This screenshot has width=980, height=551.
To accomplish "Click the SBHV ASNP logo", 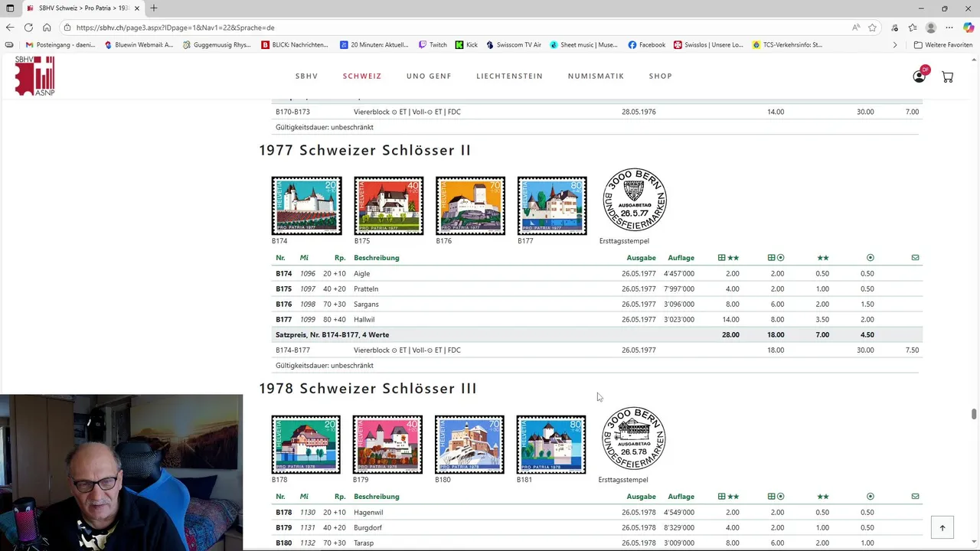I will pos(34,76).
